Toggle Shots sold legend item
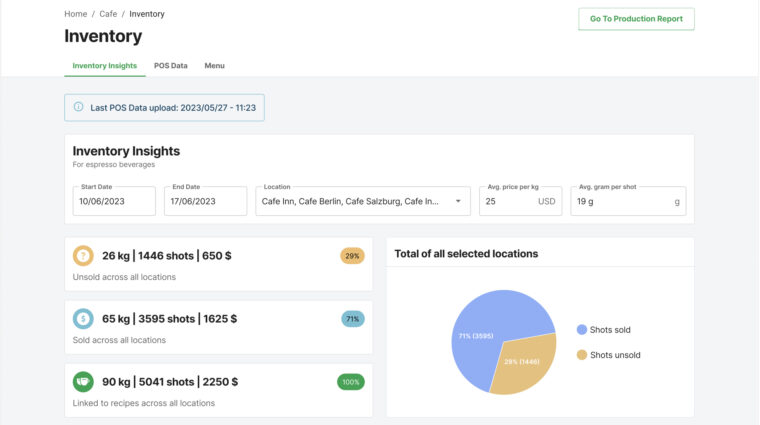760x425 pixels. click(604, 330)
